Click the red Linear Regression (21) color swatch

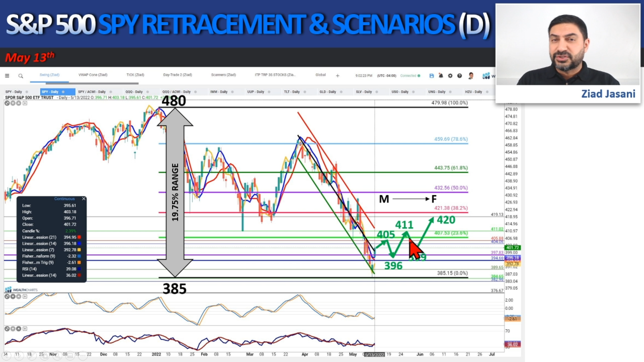79,237
